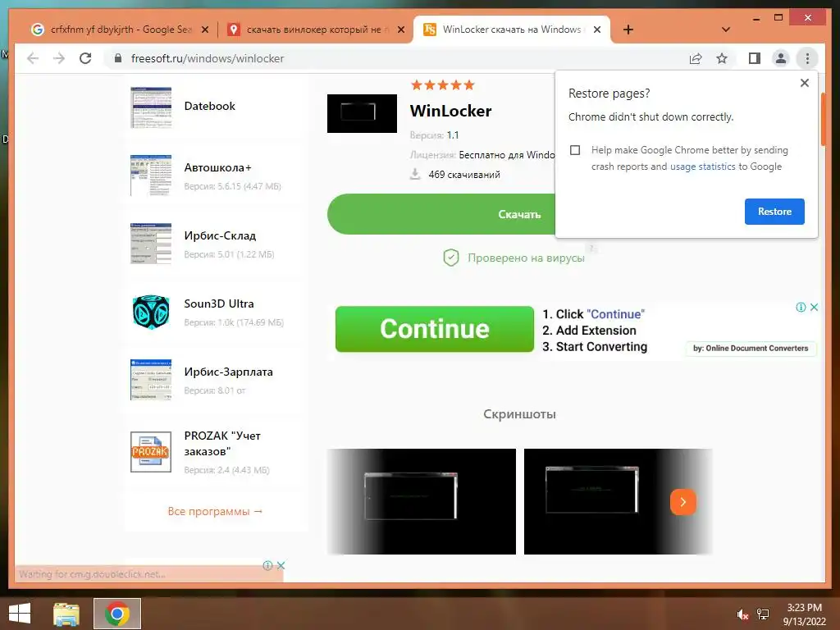Click the Автошкола+ thumbnail icon
The image size is (840, 630).
tap(151, 176)
